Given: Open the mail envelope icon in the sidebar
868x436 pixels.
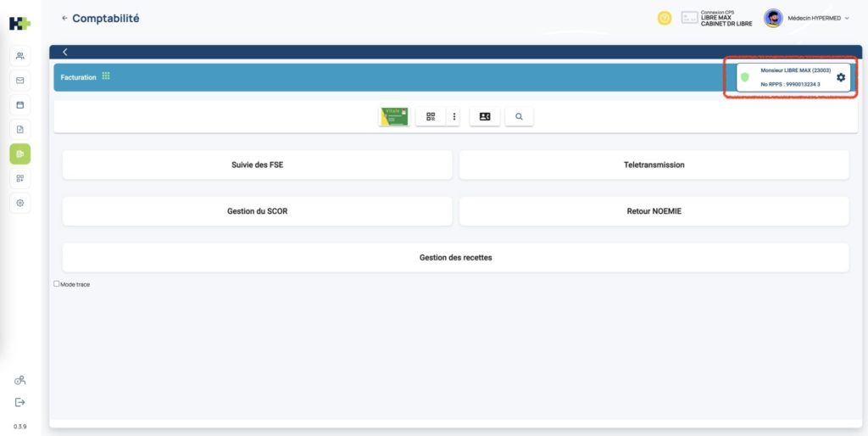Looking at the screenshot, I should coord(20,81).
